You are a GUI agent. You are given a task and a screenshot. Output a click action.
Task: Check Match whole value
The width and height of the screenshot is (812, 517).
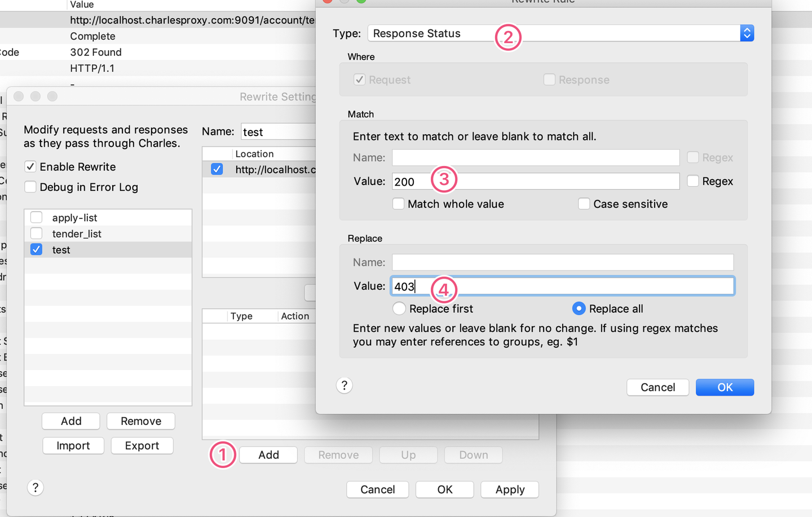(x=398, y=204)
